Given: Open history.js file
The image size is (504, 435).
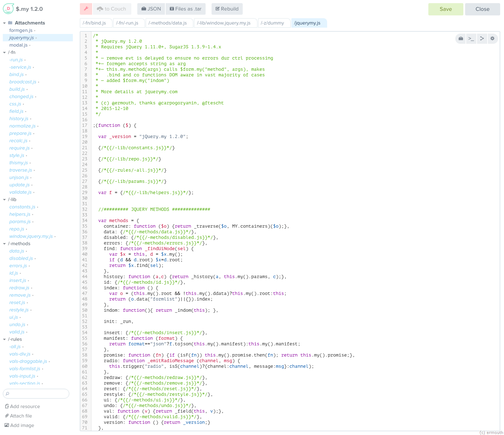Looking at the screenshot, I should click(x=19, y=119).
